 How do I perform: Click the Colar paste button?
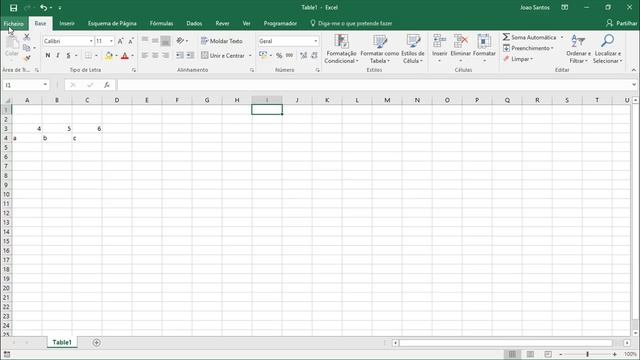12,47
